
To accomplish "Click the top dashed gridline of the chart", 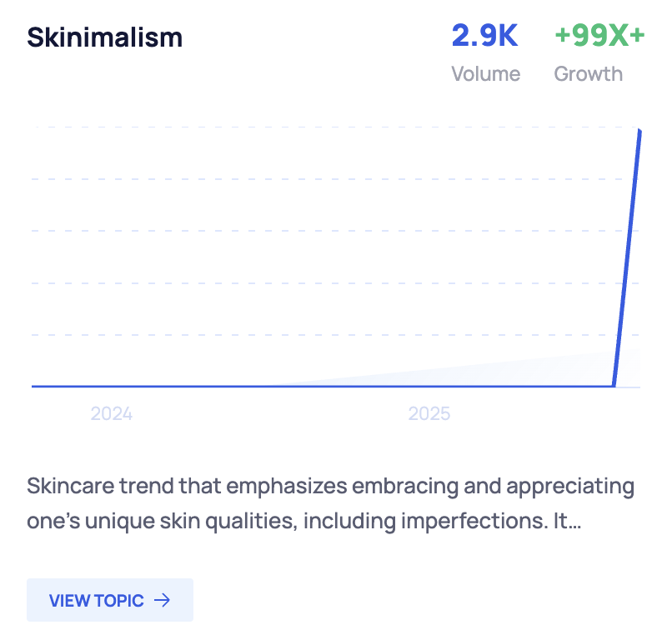I will (x=333, y=127).
